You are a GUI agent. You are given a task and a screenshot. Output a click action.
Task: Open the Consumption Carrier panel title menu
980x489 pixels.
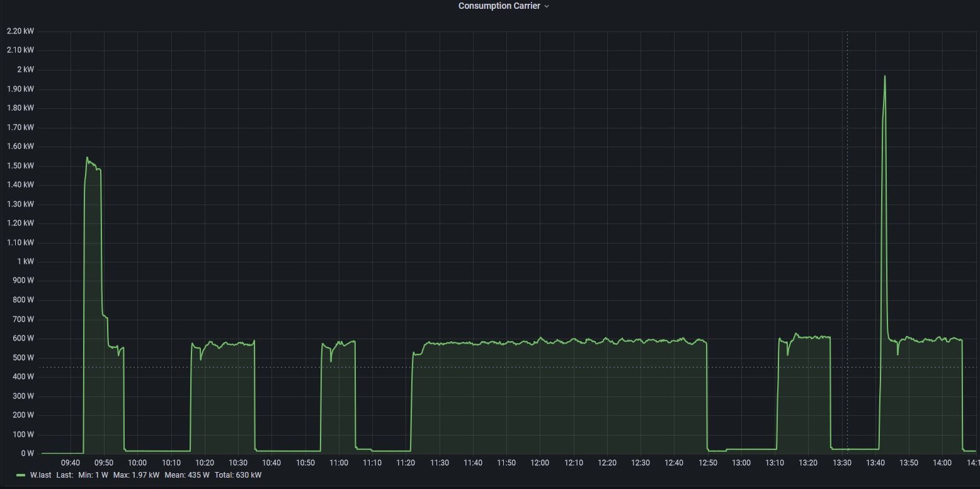[503, 6]
